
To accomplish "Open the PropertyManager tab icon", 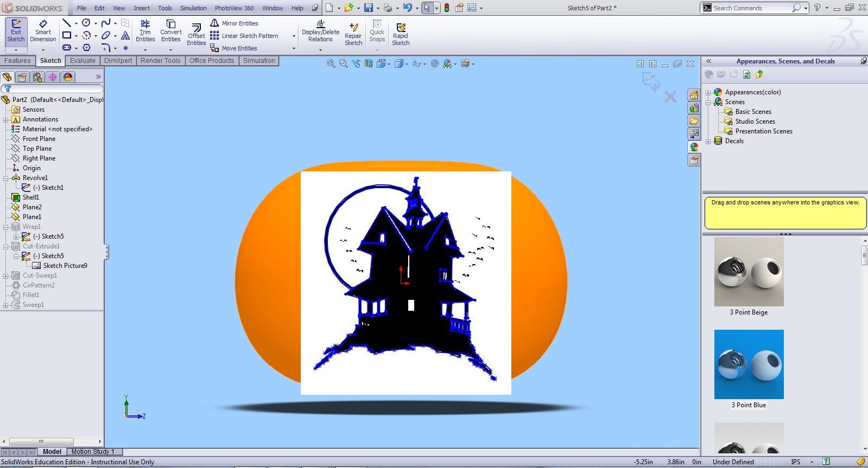I will [x=22, y=77].
